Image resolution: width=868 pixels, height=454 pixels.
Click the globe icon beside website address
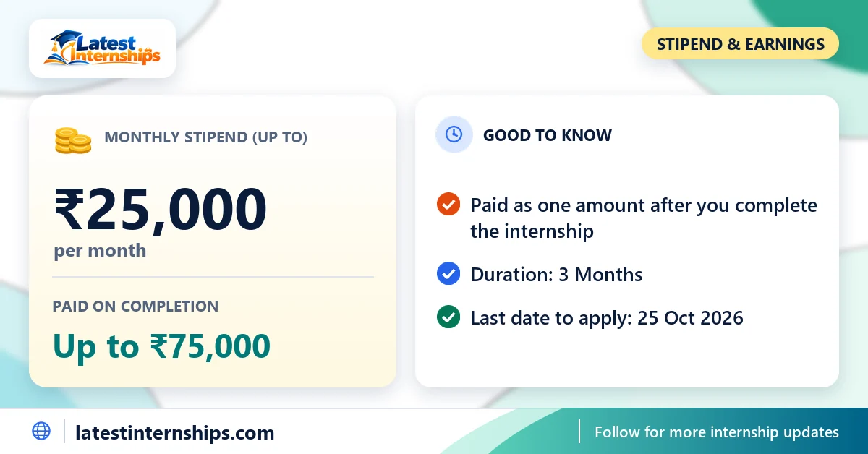click(x=41, y=431)
